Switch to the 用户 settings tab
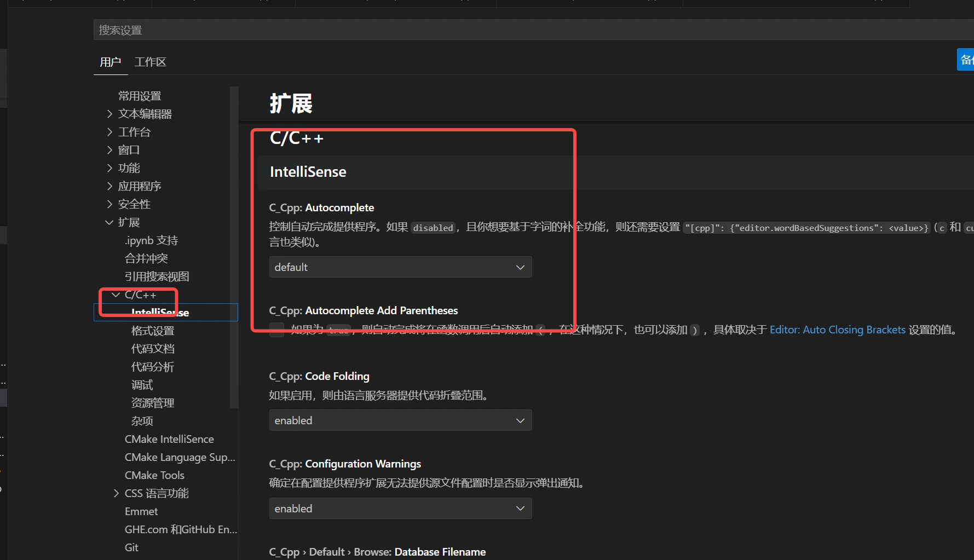Image resolution: width=974 pixels, height=560 pixels. tap(110, 62)
